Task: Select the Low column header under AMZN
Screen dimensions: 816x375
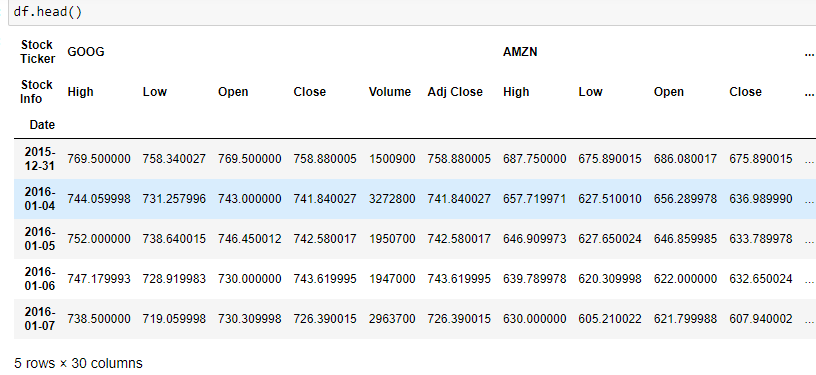Action: pyautogui.click(x=590, y=92)
